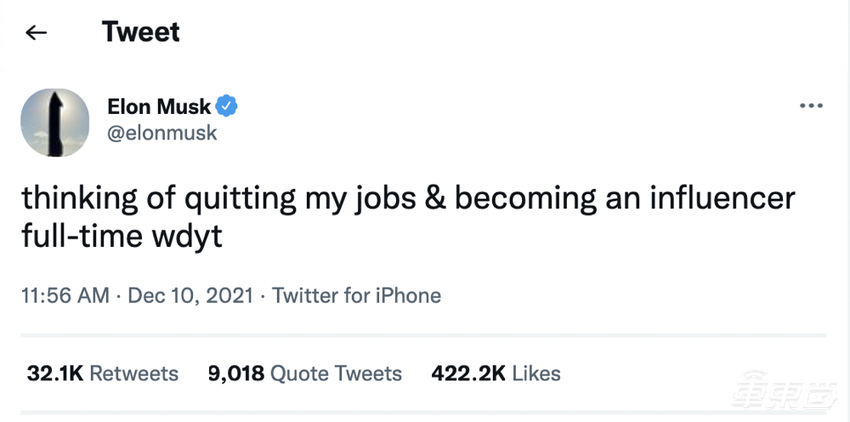Image resolution: width=850 pixels, height=422 pixels.
Task: Show the 9,018 Quote Tweets
Action: tap(305, 374)
